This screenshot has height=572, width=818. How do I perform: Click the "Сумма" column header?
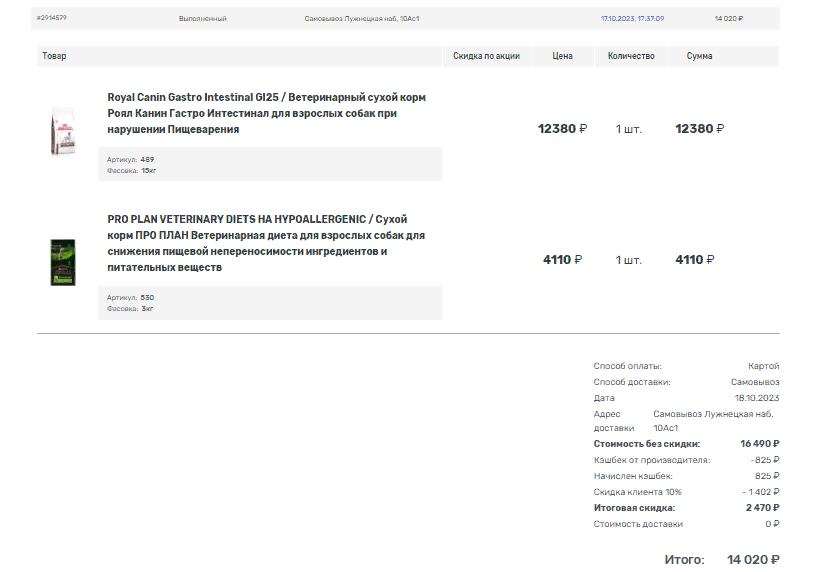point(699,56)
